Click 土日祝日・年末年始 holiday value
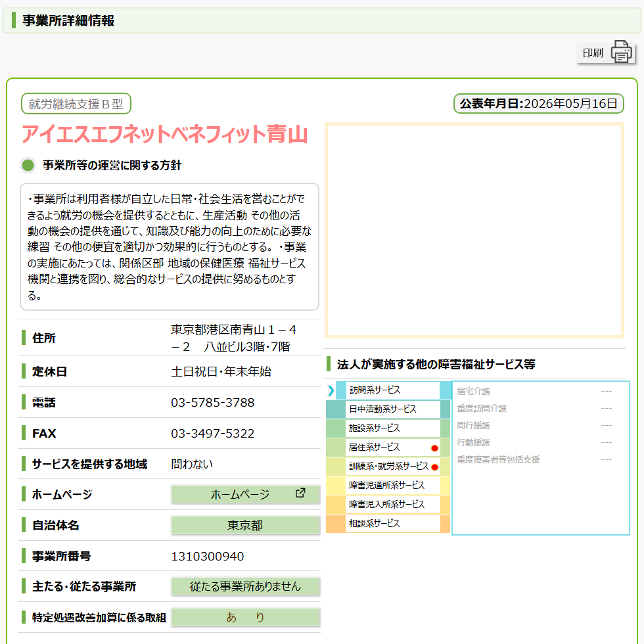This screenshot has width=644, height=644. [221, 371]
